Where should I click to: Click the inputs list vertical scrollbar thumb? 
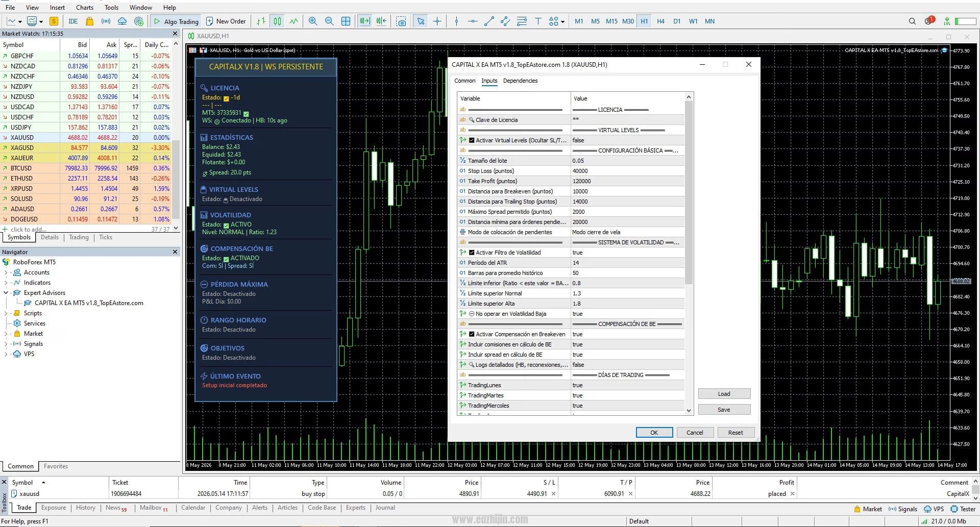click(x=689, y=193)
